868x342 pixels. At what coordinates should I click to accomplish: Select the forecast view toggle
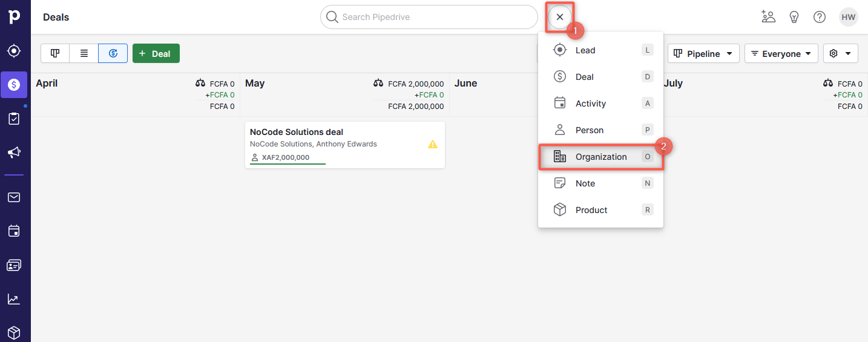(113, 53)
